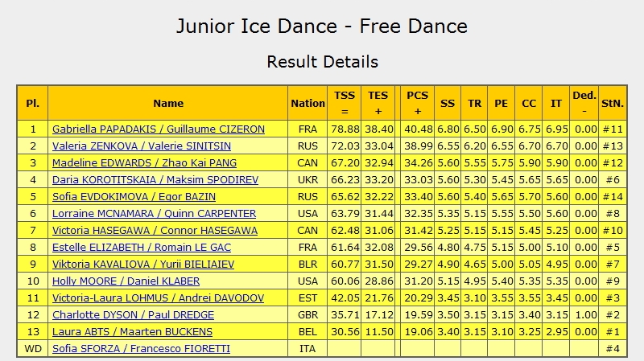Open Gabriella PAPADAKIS / Guillaume CIZERON link
The image size is (644, 361).
159,129
